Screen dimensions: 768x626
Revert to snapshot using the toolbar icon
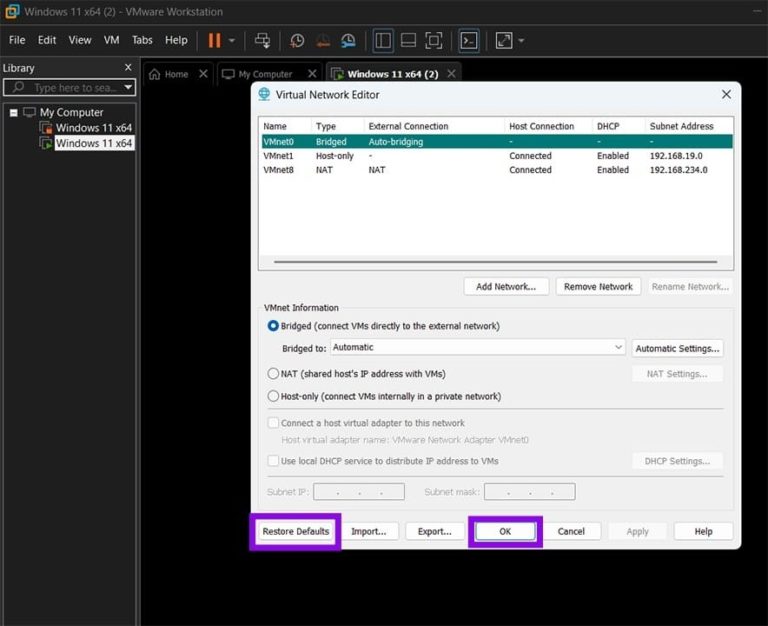click(322, 41)
